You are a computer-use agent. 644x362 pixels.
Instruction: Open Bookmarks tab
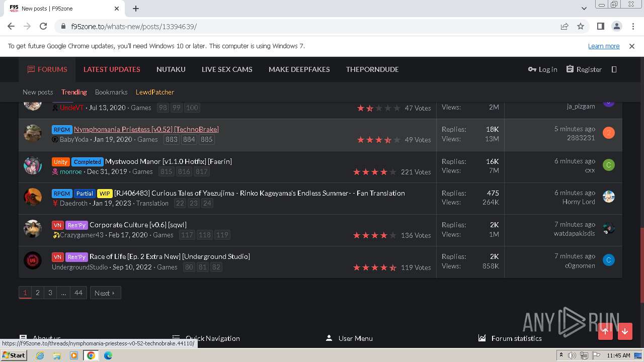pyautogui.click(x=111, y=92)
